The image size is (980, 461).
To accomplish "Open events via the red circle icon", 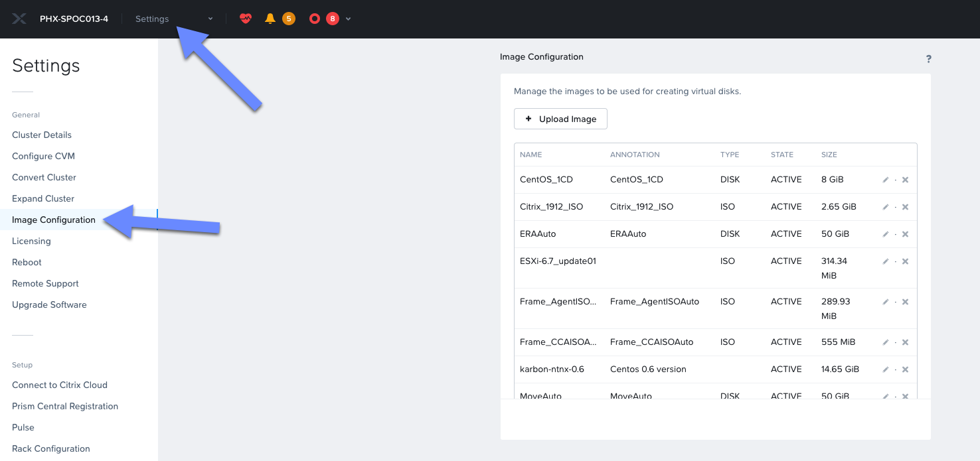I will [x=314, y=19].
